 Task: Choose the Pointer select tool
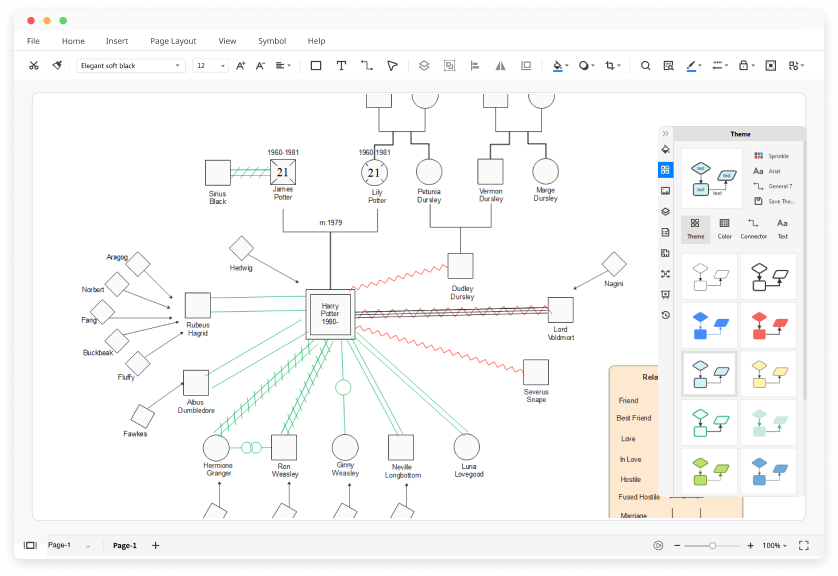point(392,66)
